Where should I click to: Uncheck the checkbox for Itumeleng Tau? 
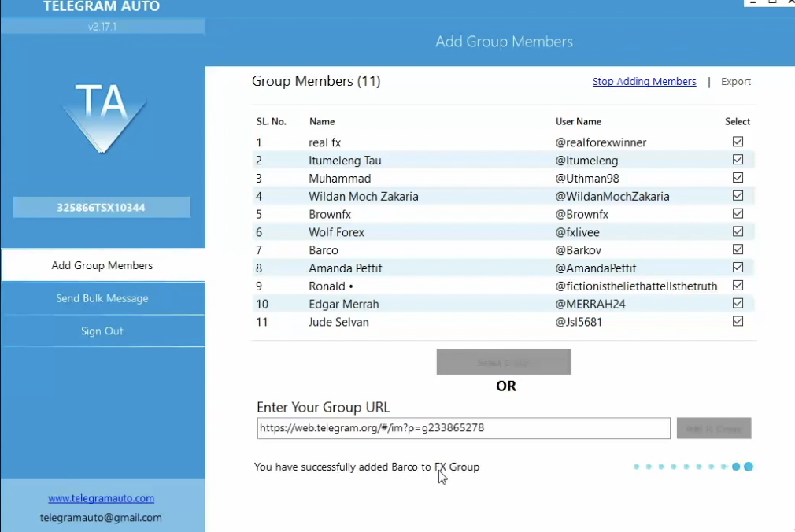[x=738, y=160]
